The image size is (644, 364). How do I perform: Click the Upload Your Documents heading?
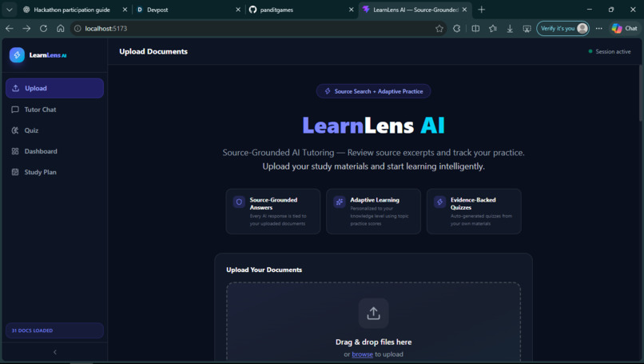click(x=264, y=270)
